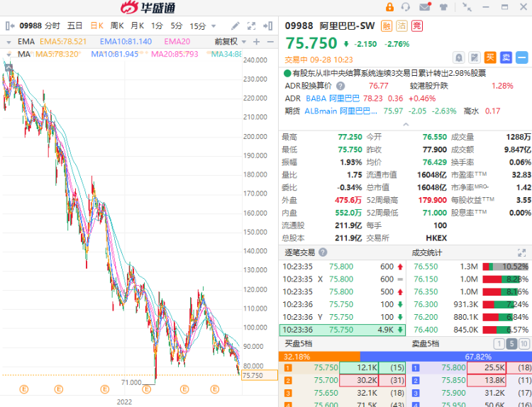This screenshot has width=532, height=407.
Task: Expand the EMA indicator triangle
Action: [x=9, y=42]
